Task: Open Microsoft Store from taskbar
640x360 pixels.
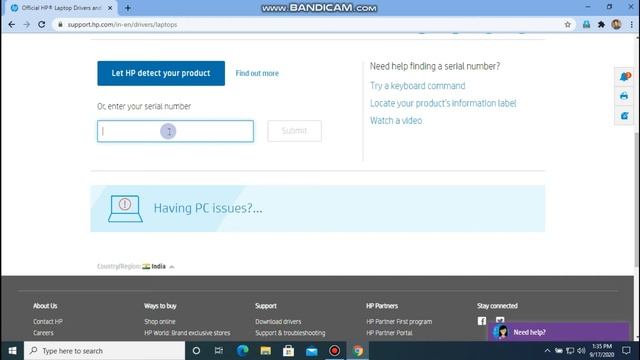Action: pyautogui.click(x=289, y=351)
